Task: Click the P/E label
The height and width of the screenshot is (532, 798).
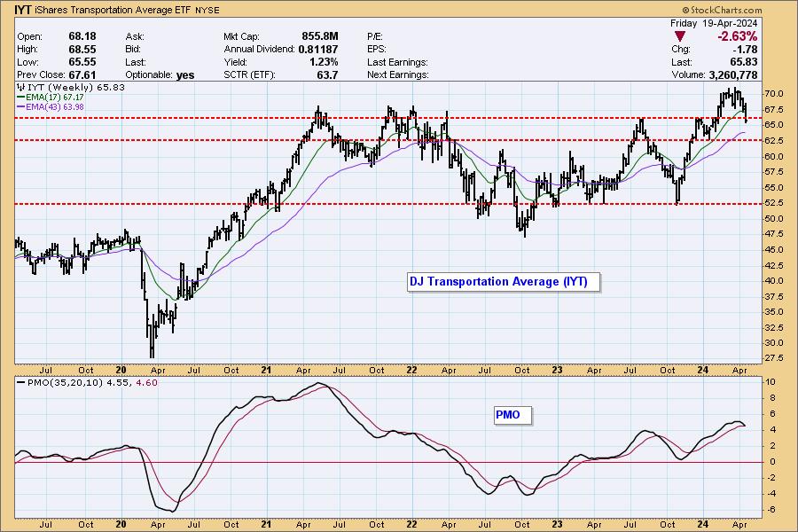Action: 375,36
